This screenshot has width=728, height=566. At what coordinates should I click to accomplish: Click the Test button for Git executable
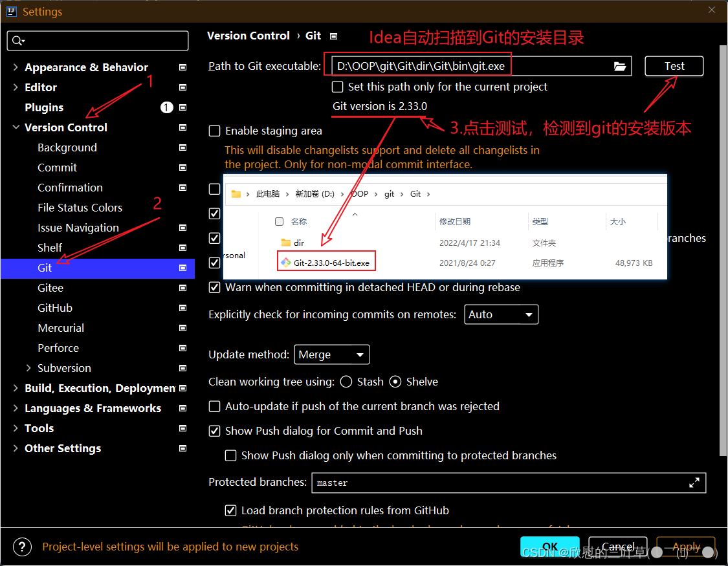point(674,66)
